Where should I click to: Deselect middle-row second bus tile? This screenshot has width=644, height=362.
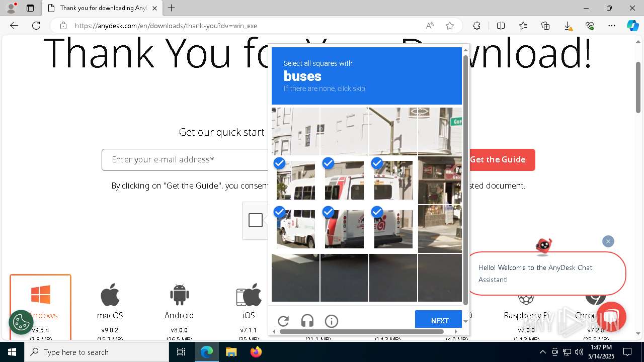[x=344, y=180]
